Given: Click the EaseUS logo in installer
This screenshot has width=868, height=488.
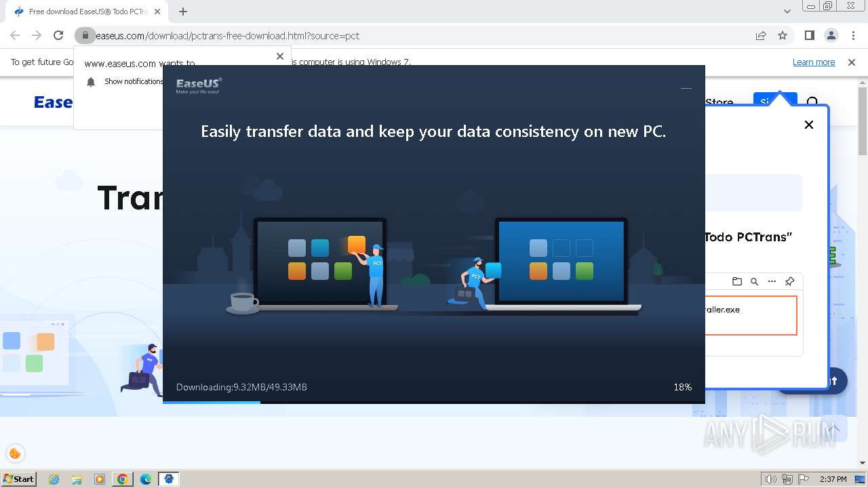Looking at the screenshot, I should tap(199, 85).
